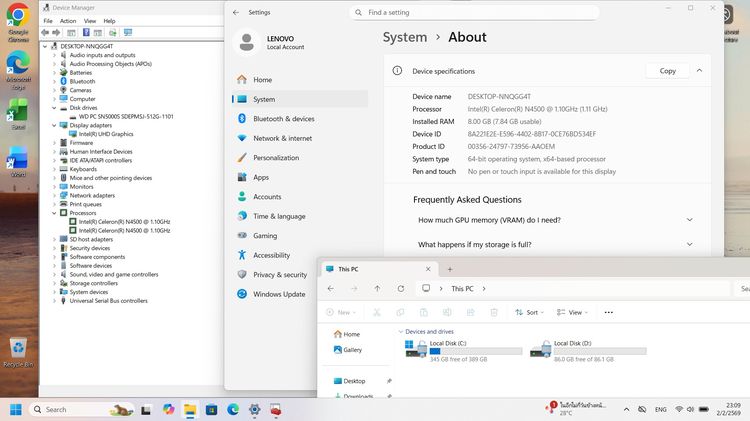The width and height of the screenshot is (750, 421).
Task: Click Find a setting search box
Action: tap(474, 12)
